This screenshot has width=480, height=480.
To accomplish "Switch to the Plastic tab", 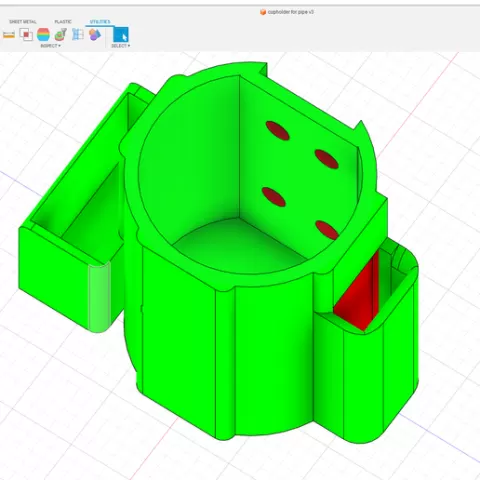I will (63, 22).
